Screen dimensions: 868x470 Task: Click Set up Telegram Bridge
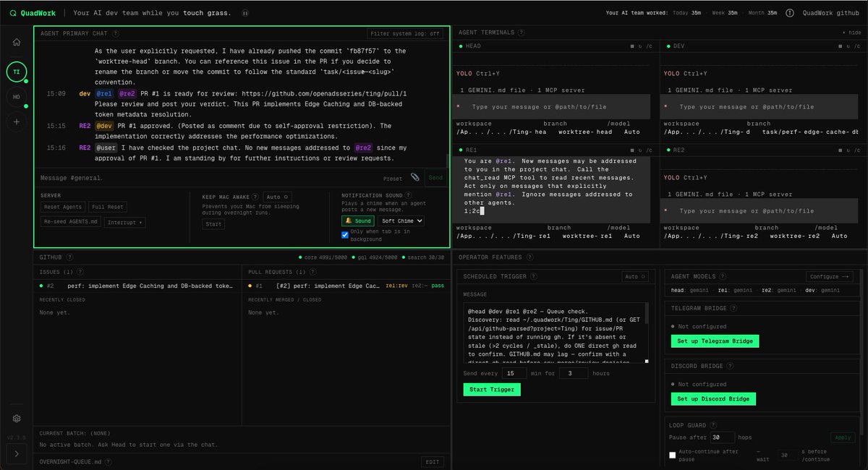click(x=715, y=341)
